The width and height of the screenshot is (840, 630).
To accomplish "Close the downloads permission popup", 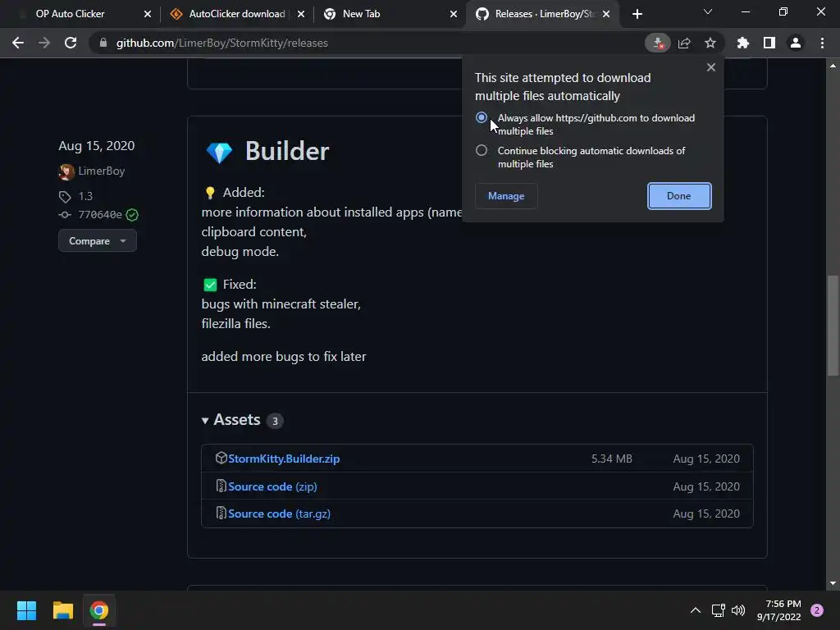I will [711, 67].
